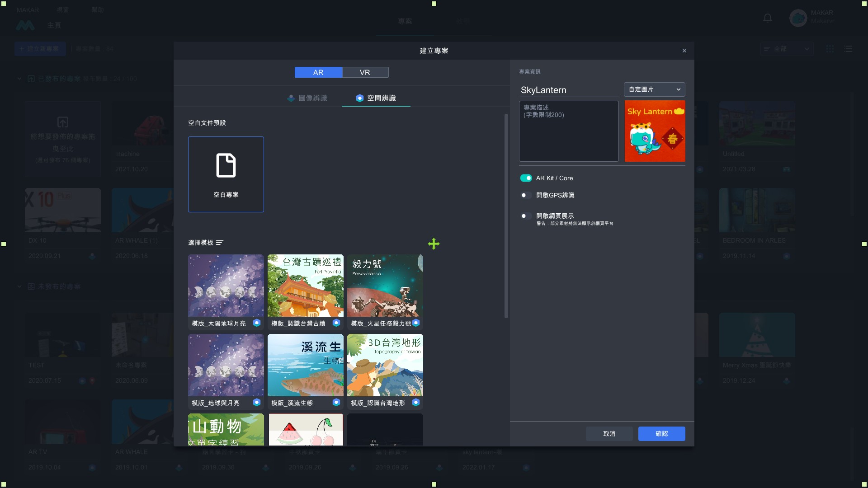Viewport: 868px width, 488px height.
Task: Click the template sort filter icon
Action: pyautogui.click(x=220, y=243)
